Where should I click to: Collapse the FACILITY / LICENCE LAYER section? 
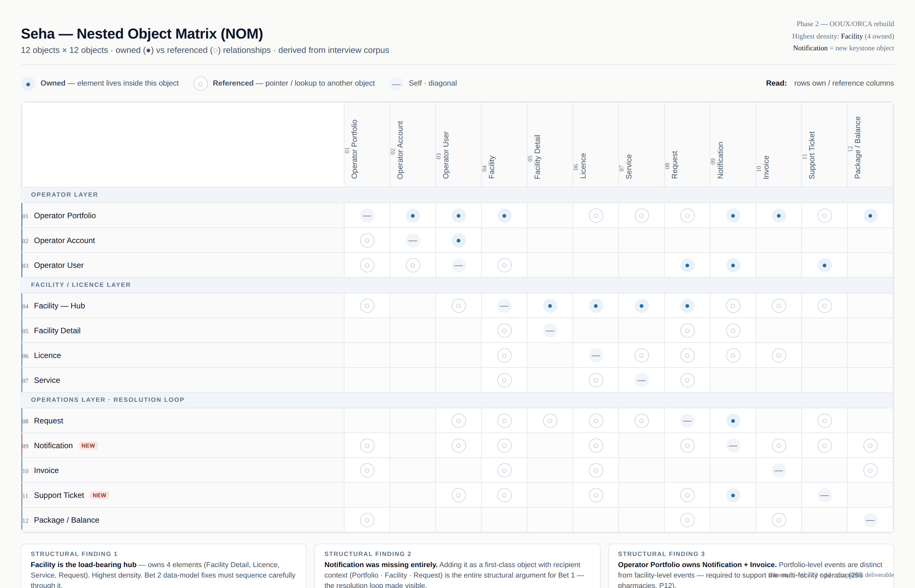click(x=81, y=285)
